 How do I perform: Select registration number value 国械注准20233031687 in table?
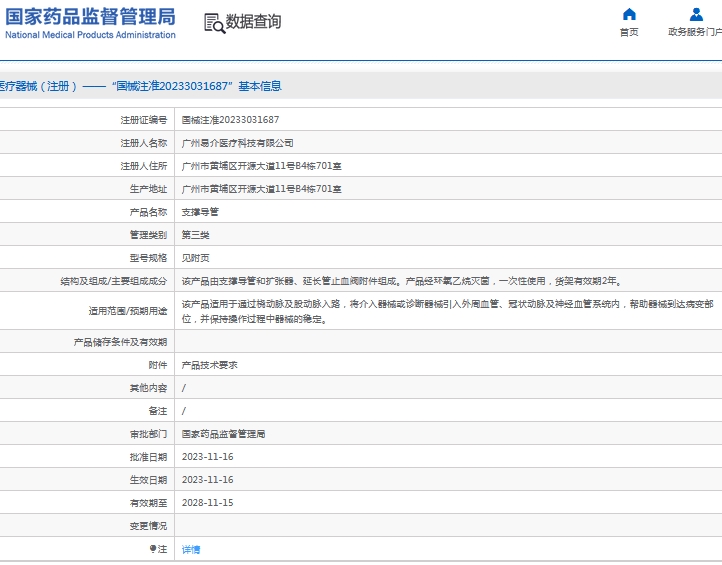click(230, 120)
